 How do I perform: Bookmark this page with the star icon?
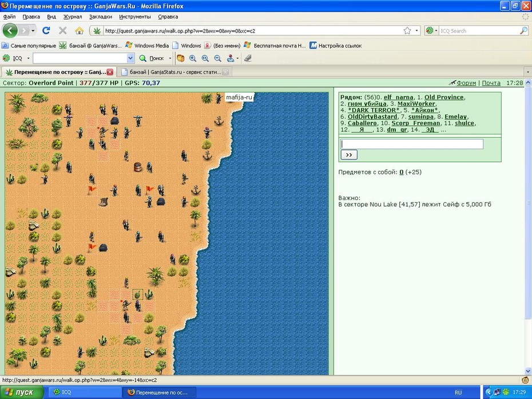pyautogui.click(x=407, y=31)
